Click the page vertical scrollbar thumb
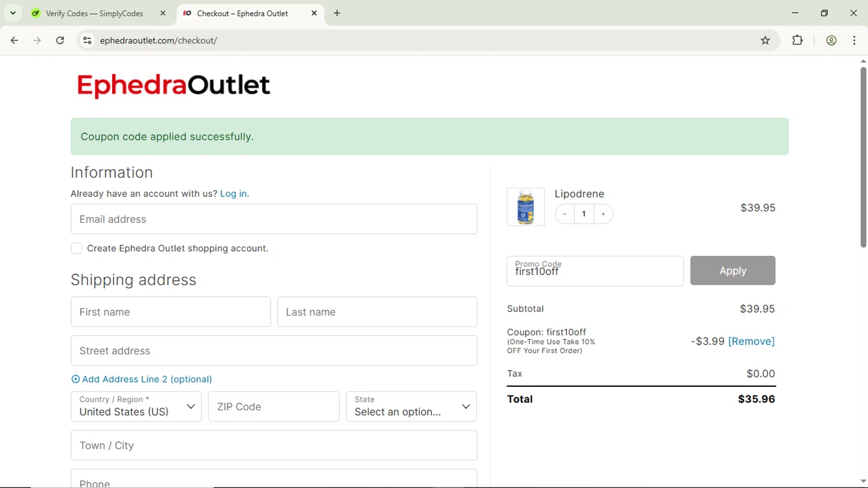Image resolution: width=868 pixels, height=488 pixels. coord(863,157)
